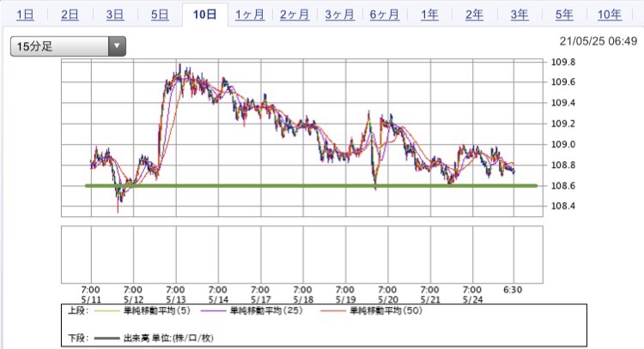Viewport: 644px width, 349px height.
Task: Open the 15分足 interval dropdown
Action: coord(68,46)
